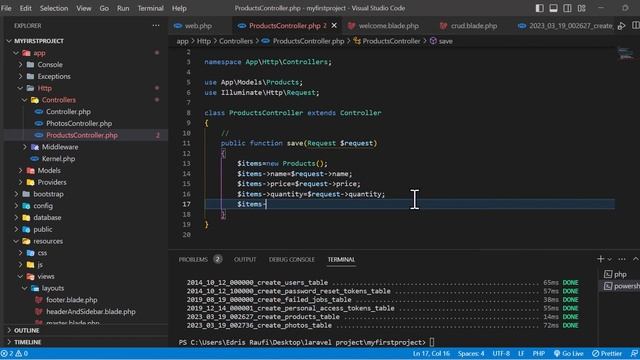Open footer.blade.php file
The image size is (640, 360).
(x=71, y=300)
